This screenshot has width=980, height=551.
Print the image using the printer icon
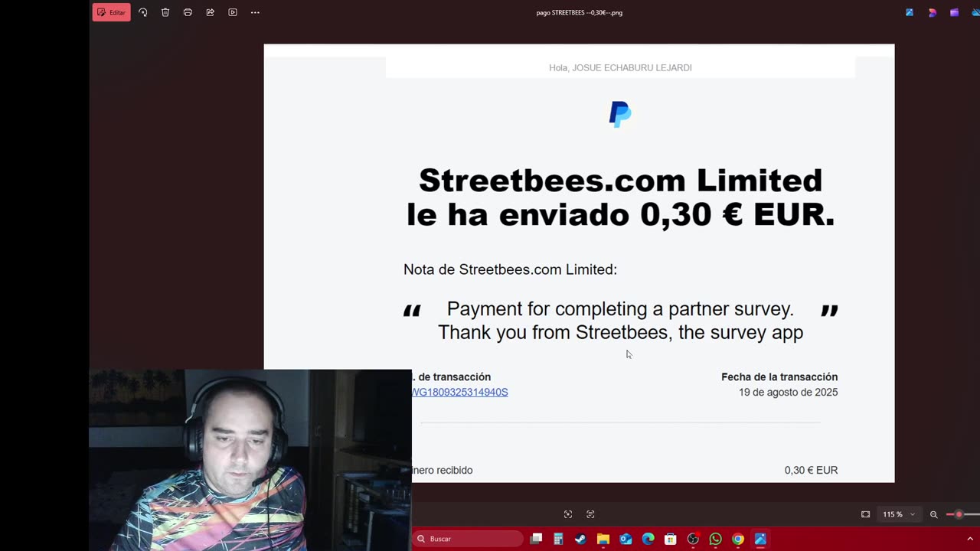[188, 12]
